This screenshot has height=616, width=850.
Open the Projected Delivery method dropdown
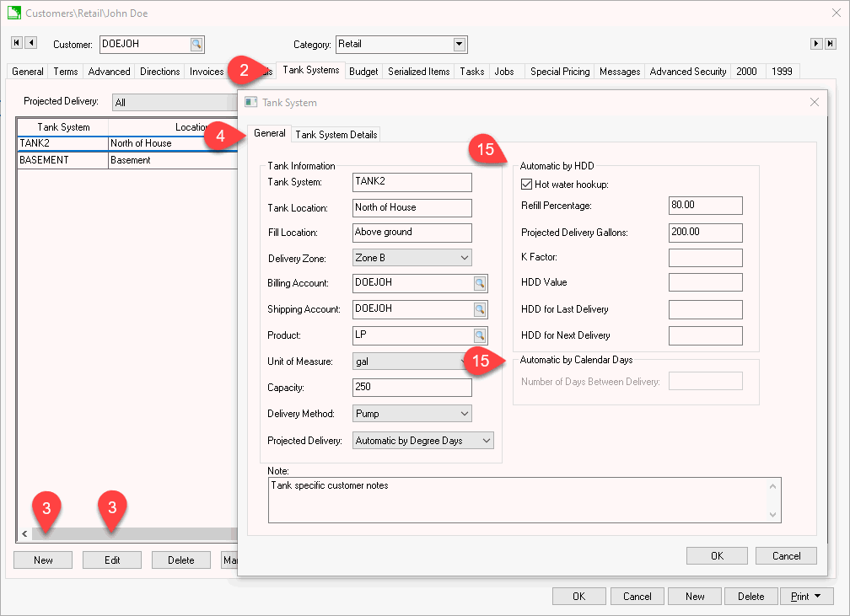click(x=485, y=441)
